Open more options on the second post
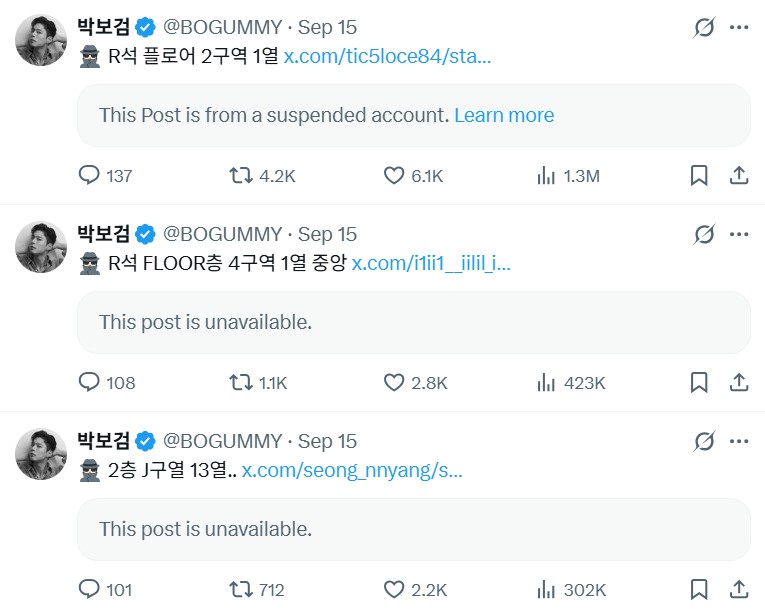765x610 pixels. [739, 235]
